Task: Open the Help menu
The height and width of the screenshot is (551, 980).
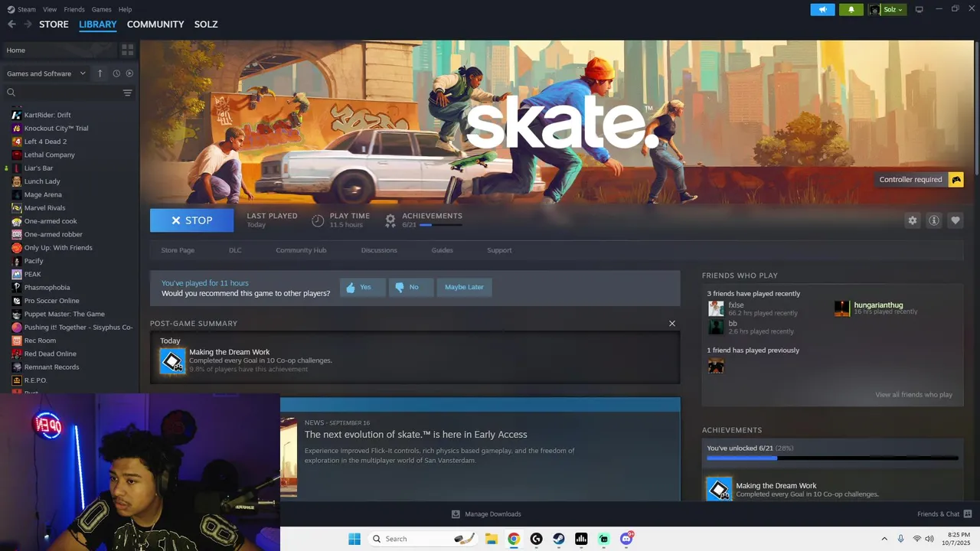Action: [125, 9]
